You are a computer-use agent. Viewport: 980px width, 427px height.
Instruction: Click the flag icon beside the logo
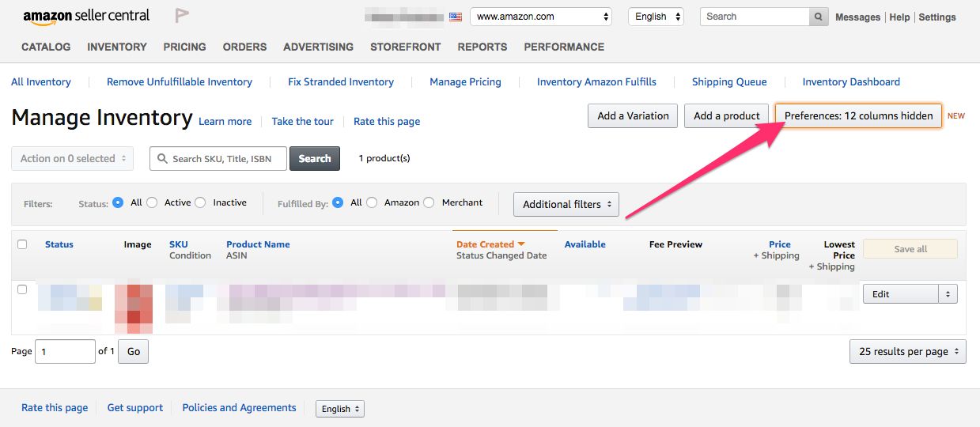point(182,16)
